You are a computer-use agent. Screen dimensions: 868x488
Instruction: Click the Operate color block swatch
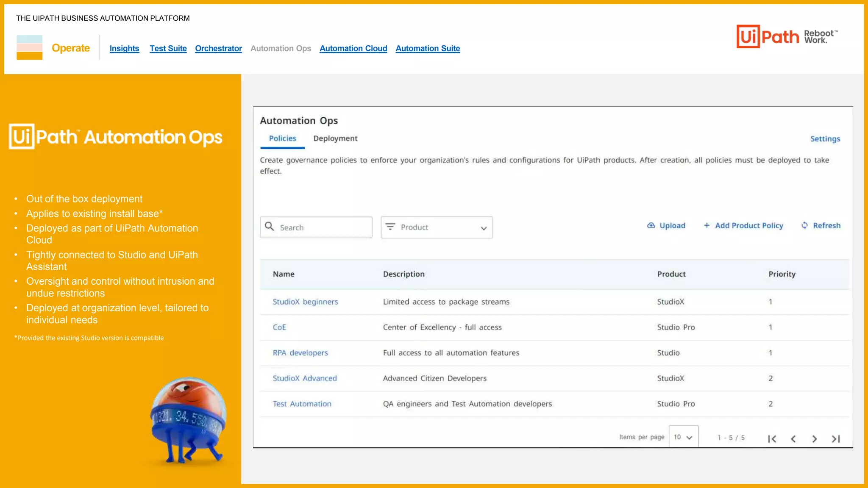coord(29,47)
